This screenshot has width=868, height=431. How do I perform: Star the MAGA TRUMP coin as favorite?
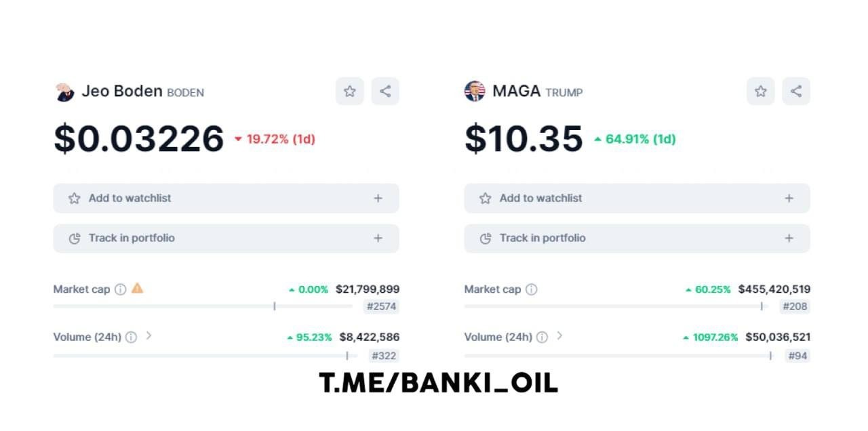click(x=761, y=91)
